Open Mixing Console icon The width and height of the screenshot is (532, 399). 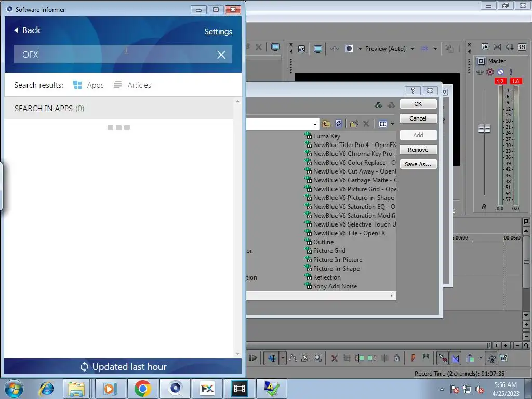pos(522,47)
